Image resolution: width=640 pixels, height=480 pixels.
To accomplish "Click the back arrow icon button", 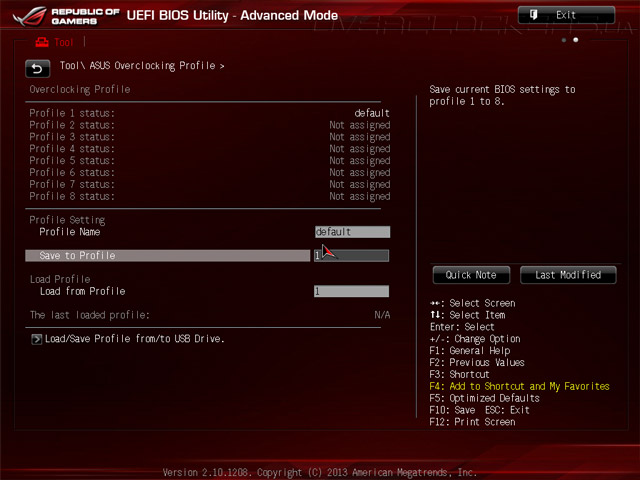I will (x=38, y=69).
